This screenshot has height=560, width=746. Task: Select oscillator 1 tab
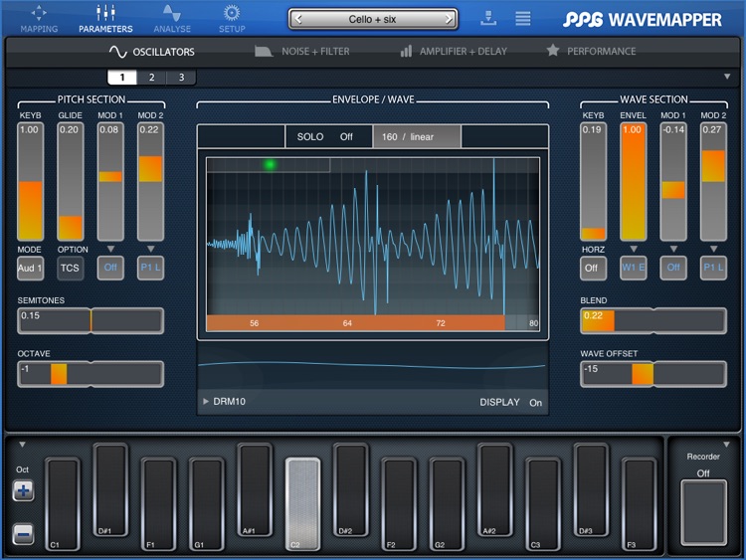(122, 77)
